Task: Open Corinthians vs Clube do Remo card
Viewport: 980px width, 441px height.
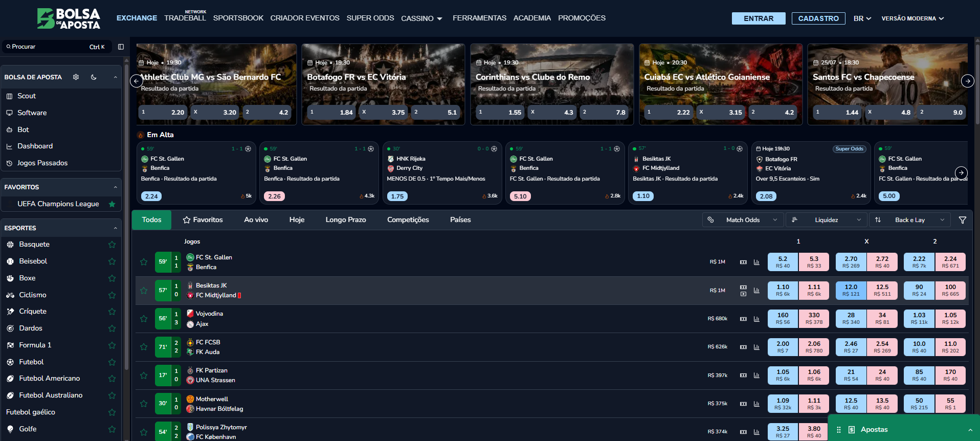Action: [552, 84]
